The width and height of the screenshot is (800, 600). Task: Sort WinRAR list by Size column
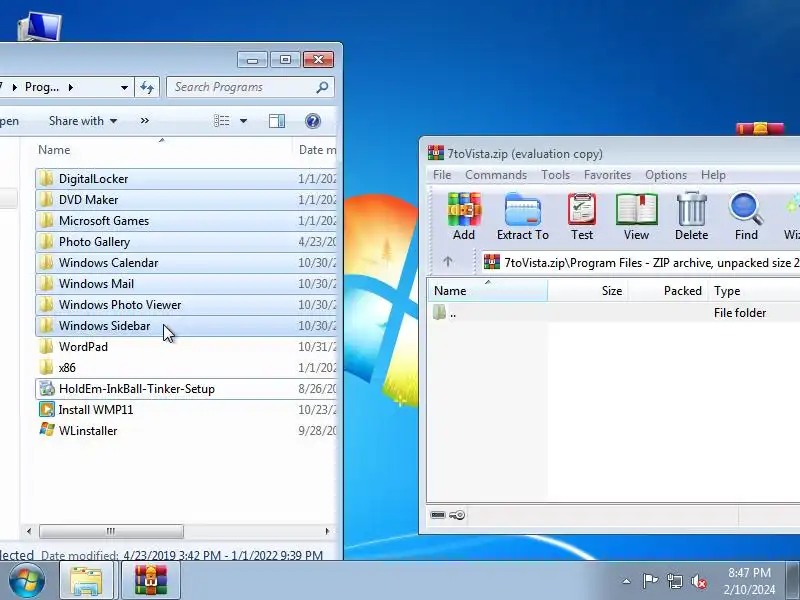(x=588, y=291)
